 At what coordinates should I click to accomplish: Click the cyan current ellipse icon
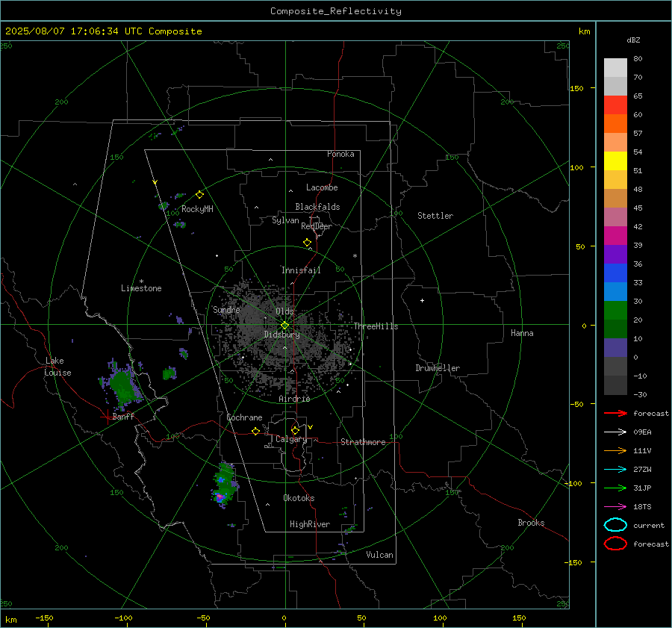(x=615, y=525)
